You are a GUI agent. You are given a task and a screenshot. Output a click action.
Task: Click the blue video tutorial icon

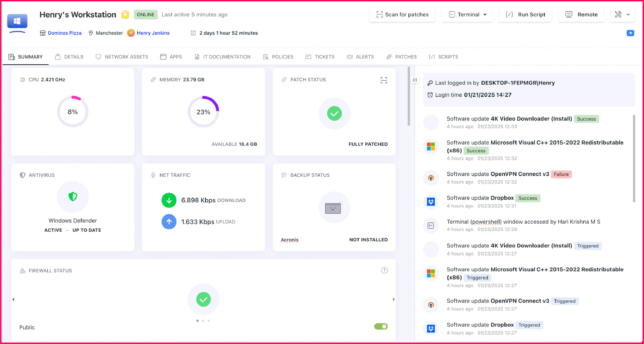630,33
